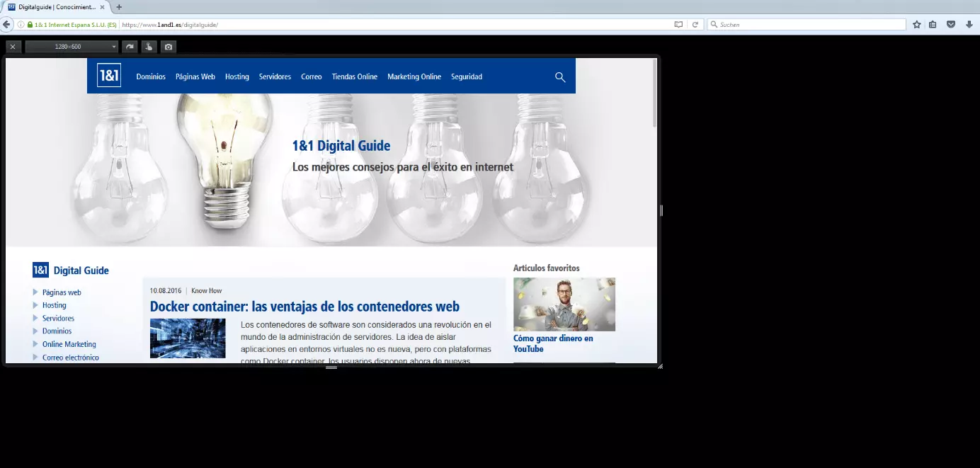
Task: Close the Digitalguide tab
Action: coord(103,7)
